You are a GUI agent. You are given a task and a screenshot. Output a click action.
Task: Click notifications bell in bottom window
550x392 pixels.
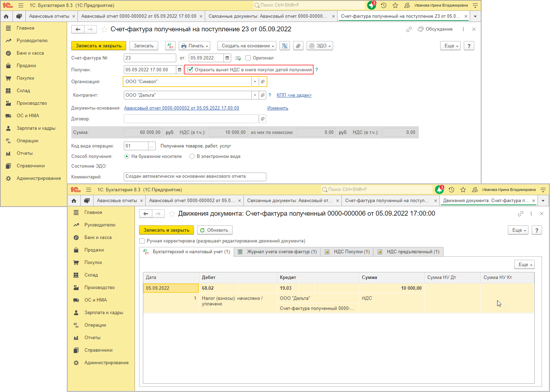pyautogui.click(x=439, y=190)
